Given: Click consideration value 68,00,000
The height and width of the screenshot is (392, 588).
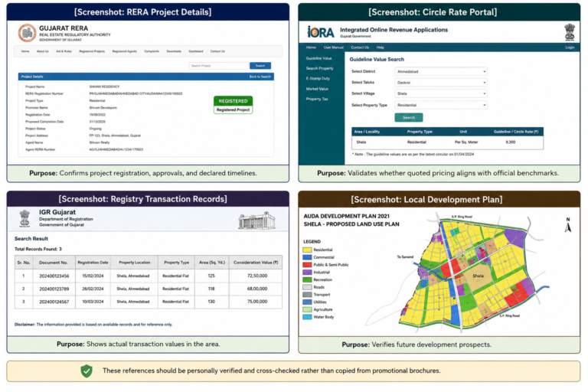Looking at the screenshot, I should tap(257, 289).
